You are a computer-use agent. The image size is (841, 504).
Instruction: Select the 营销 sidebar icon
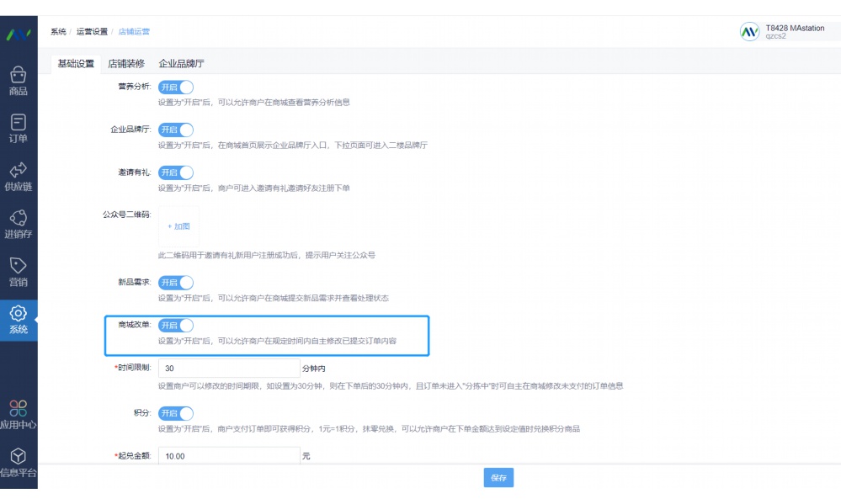[x=19, y=269]
